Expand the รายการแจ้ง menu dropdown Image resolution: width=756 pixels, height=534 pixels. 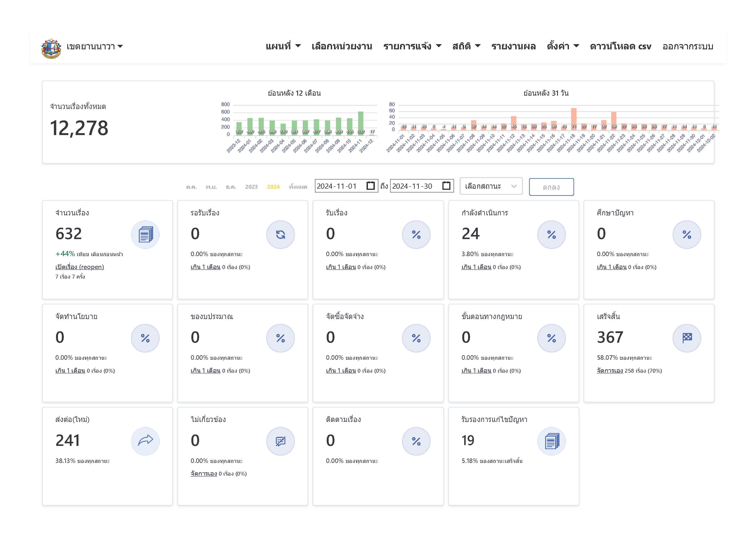click(x=412, y=46)
